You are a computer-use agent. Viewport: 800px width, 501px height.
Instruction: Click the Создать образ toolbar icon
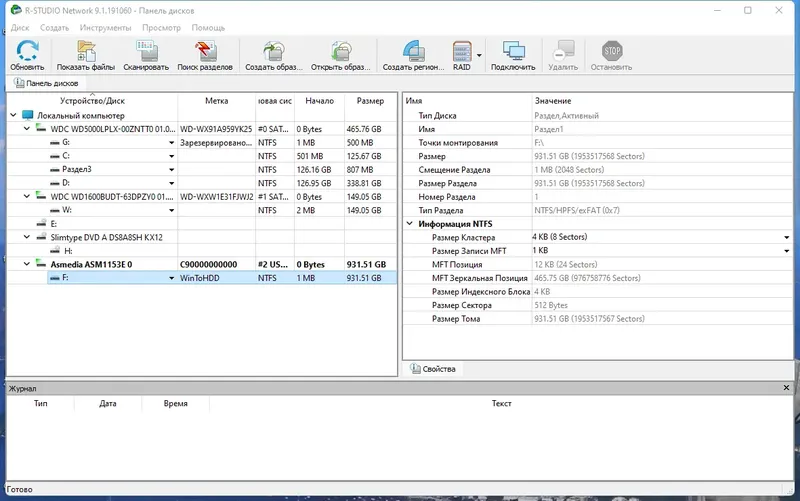click(273, 52)
